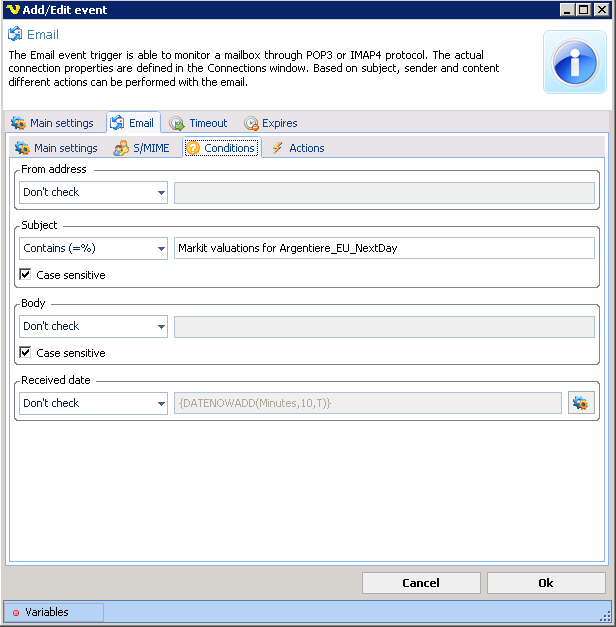Click the Email envelope icon in header

click(x=15, y=35)
